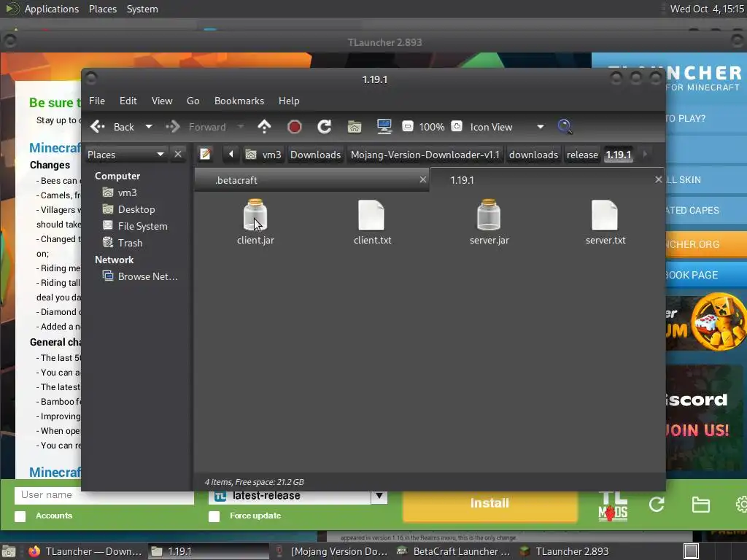The width and height of the screenshot is (747, 560).
Task: Go to downloads path bar segment
Action: click(x=533, y=155)
